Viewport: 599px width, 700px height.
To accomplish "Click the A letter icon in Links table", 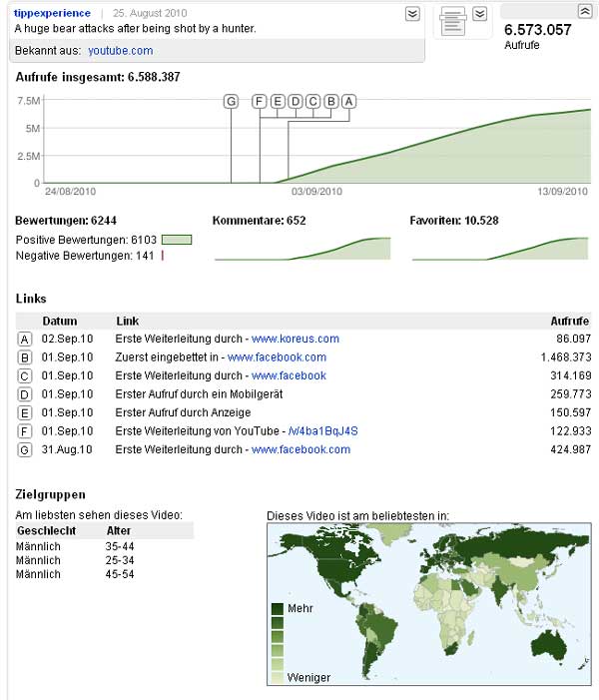I will [x=25, y=340].
